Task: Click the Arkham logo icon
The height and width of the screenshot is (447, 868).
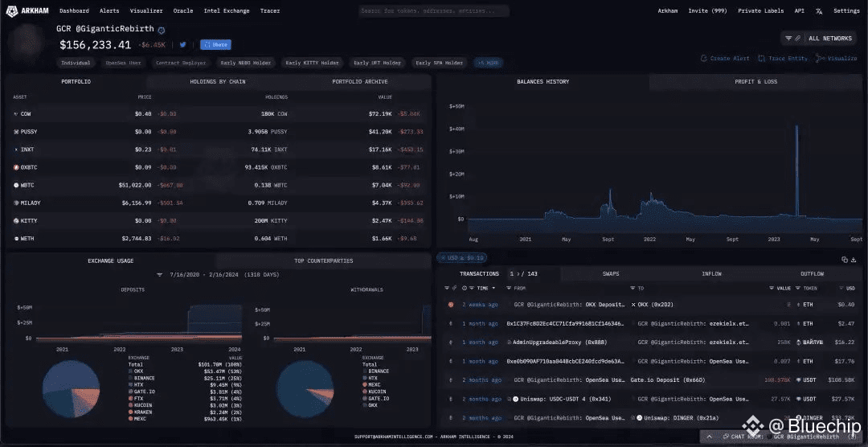Action: tap(11, 10)
